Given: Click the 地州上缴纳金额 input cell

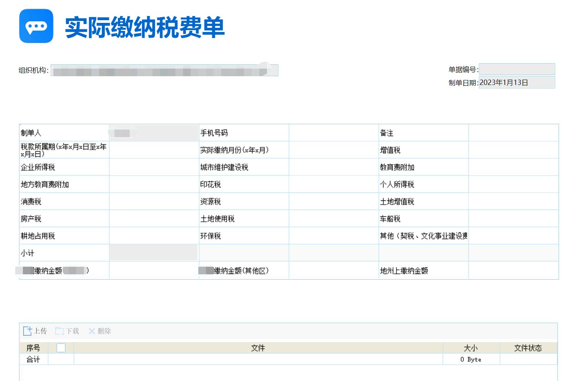Looking at the screenshot, I should [x=513, y=271].
